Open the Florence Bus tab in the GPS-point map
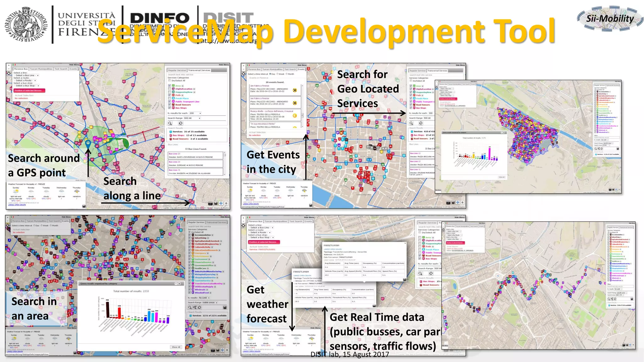Image resolution: width=644 pixels, height=362 pixels. tap(21, 69)
